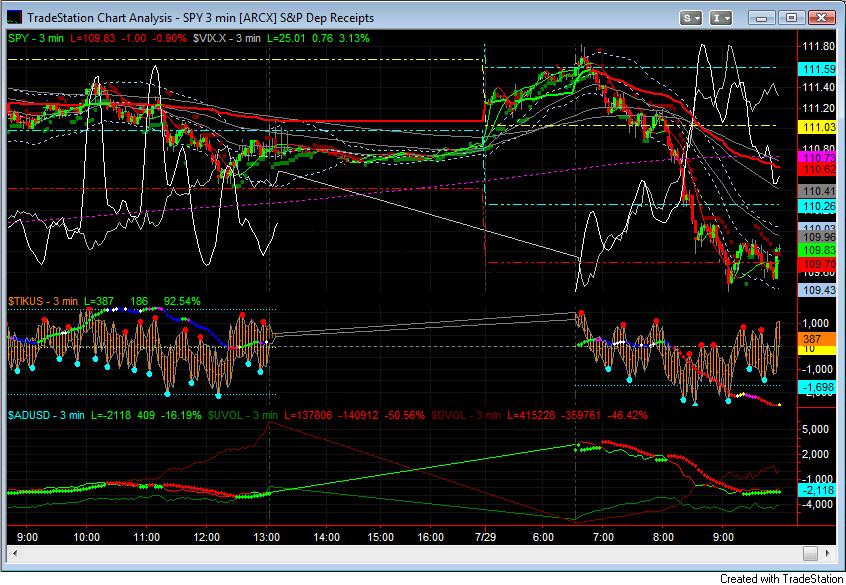Click the horizontal scrollbar thumb
The image size is (846, 585).
tap(810, 553)
